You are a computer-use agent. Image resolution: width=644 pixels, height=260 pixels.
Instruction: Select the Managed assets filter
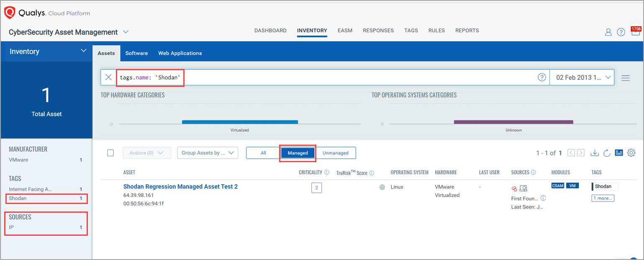click(298, 153)
